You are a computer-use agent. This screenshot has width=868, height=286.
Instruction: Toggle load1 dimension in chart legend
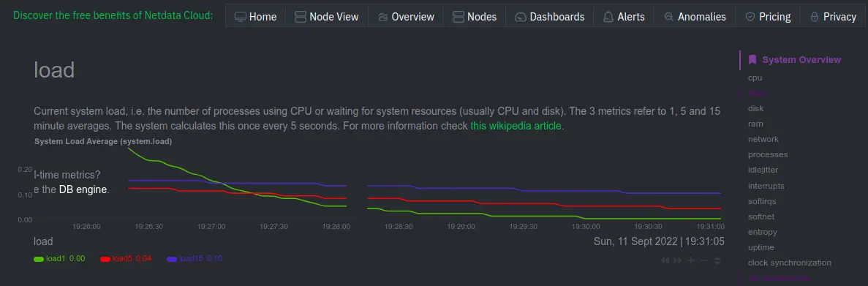click(59, 258)
